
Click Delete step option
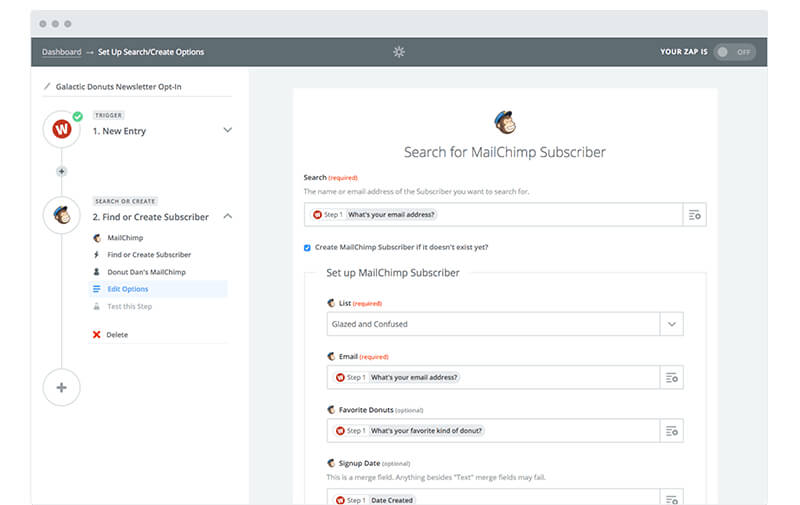coord(117,335)
